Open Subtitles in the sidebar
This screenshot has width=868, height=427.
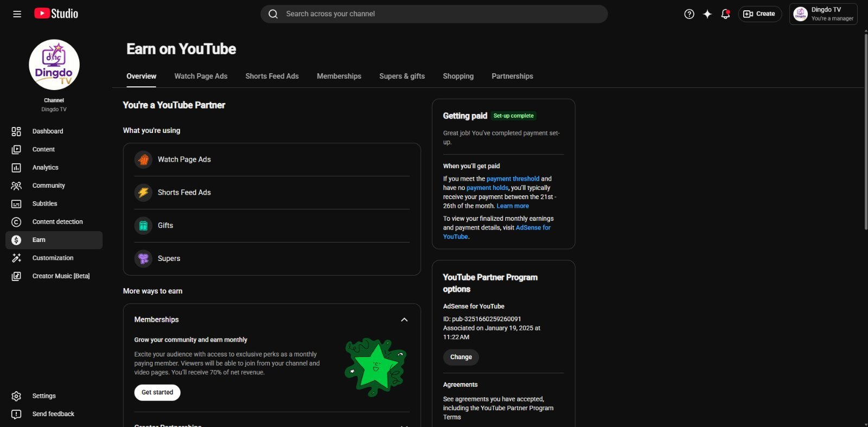click(54, 203)
